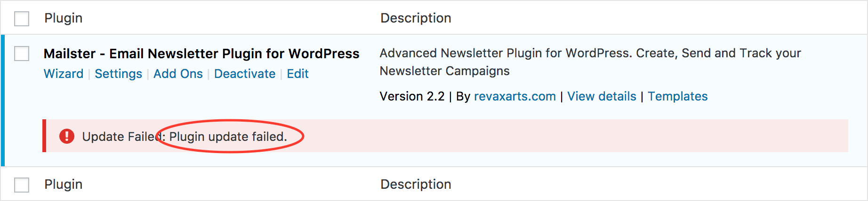Deactivate the Mailster plugin
The image size is (868, 201).
pos(245,74)
